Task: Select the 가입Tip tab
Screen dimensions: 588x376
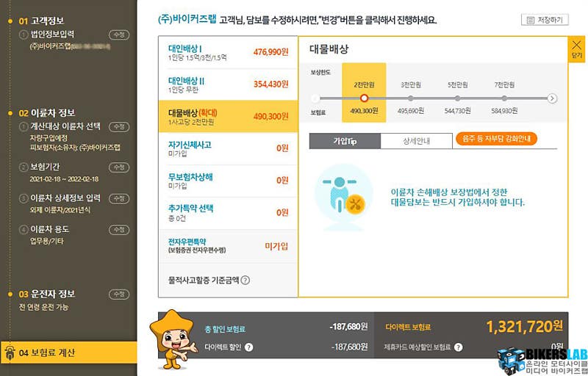Action: pos(344,140)
